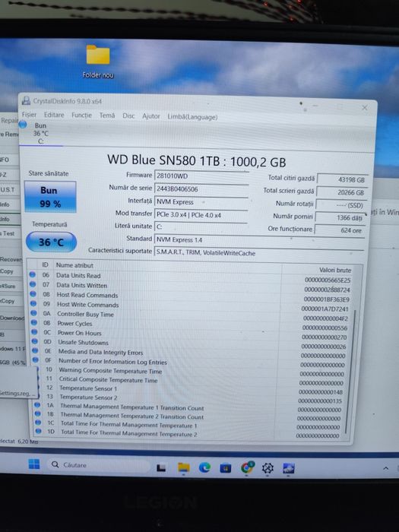Click the Total citiri gazdă value 43198 GB
This screenshot has height=532, width=399.
[342, 180]
